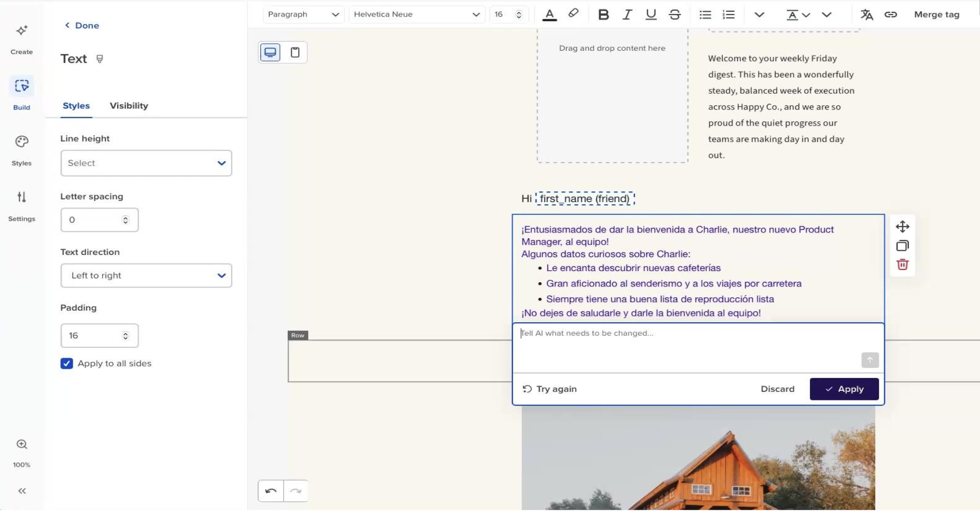Toggle italic formatting
The width and height of the screenshot is (980, 511).
coord(627,14)
